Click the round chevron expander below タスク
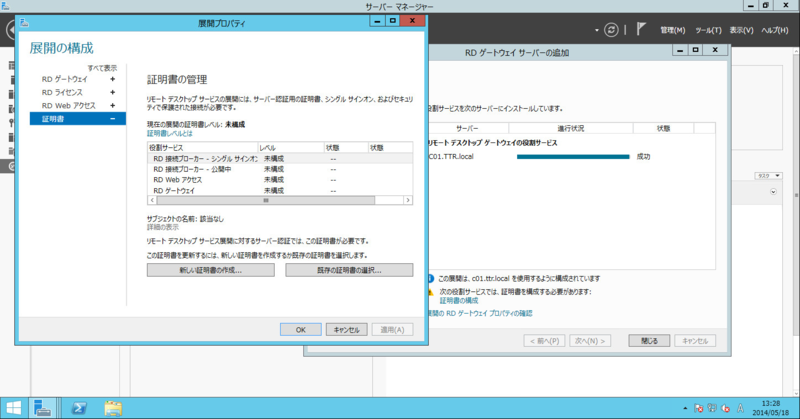The height and width of the screenshot is (419, 800). click(x=773, y=192)
